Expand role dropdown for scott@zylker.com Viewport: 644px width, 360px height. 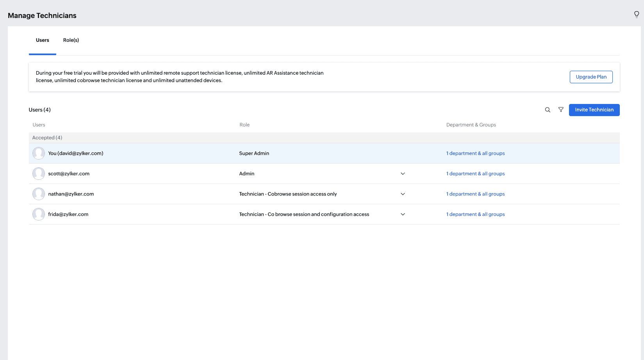pyautogui.click(x=403, y=174)
